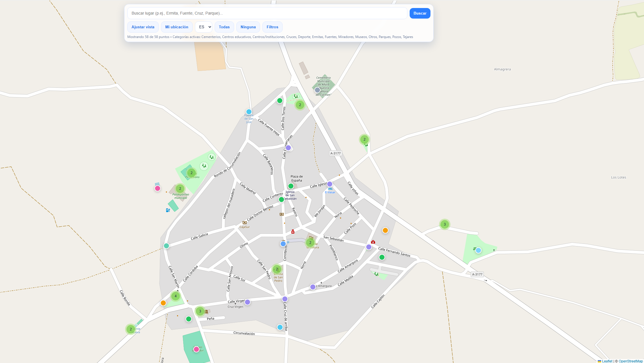This screenshot has width=644, height=363.
Task: Click the red pharmacy cross near Casa de la cultura
Action: (x=293, y=232)
